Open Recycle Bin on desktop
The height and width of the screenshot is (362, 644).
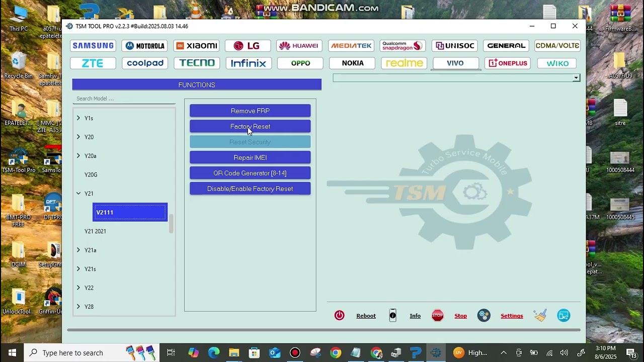[x=18, y=66]
